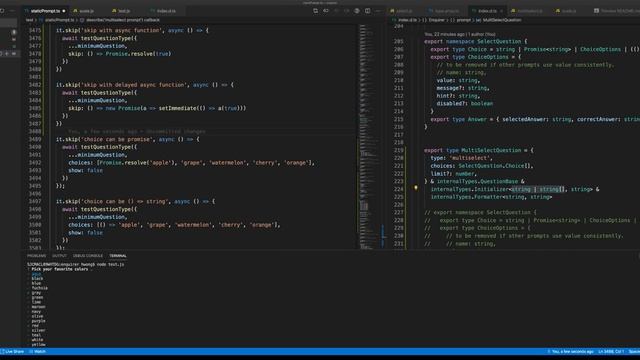Click the Live Share status bar icon
The image size is (640, 360).
pos(2,351)
